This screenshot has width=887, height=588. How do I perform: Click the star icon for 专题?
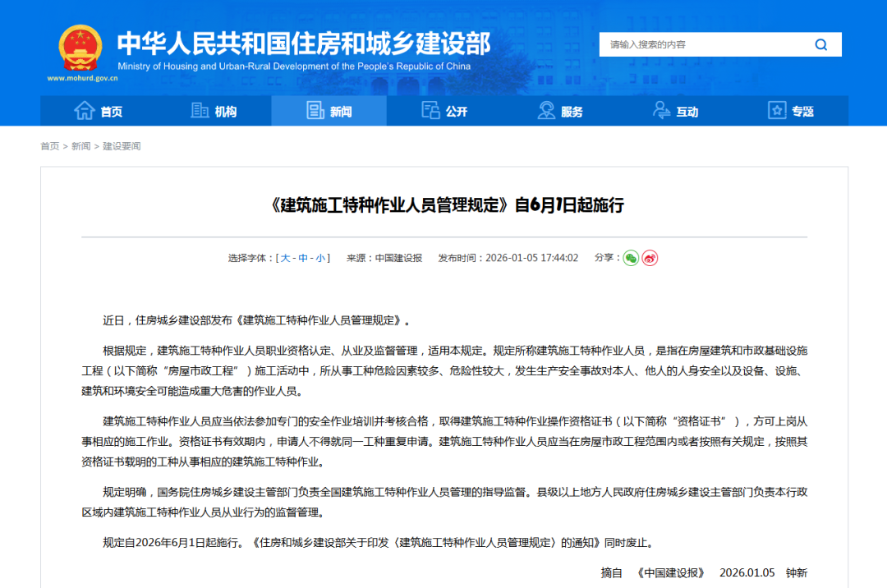(x=777, y=110)
